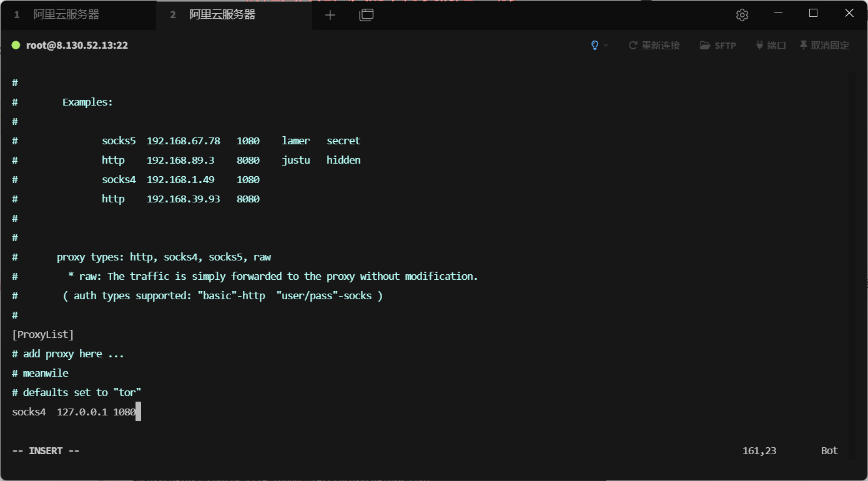Viewport: 868px width, 481px height.
Task: Maximize the terminal window
Action: (813, 13)
